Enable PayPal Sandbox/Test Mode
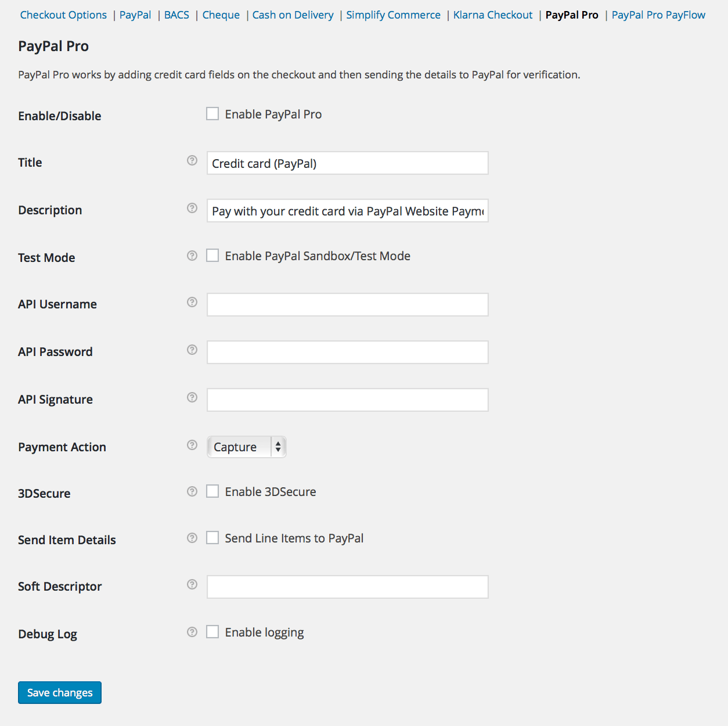The image size is (728, 726). point(212,255)
